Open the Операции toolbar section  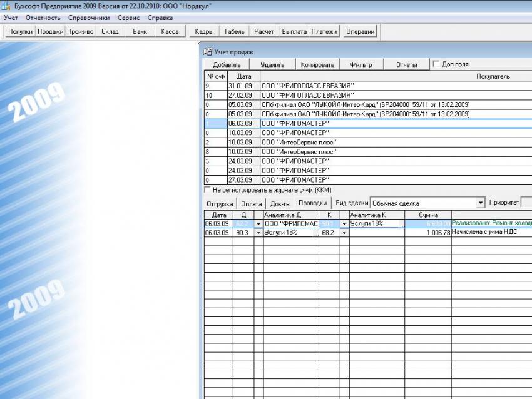coord(360,31)
